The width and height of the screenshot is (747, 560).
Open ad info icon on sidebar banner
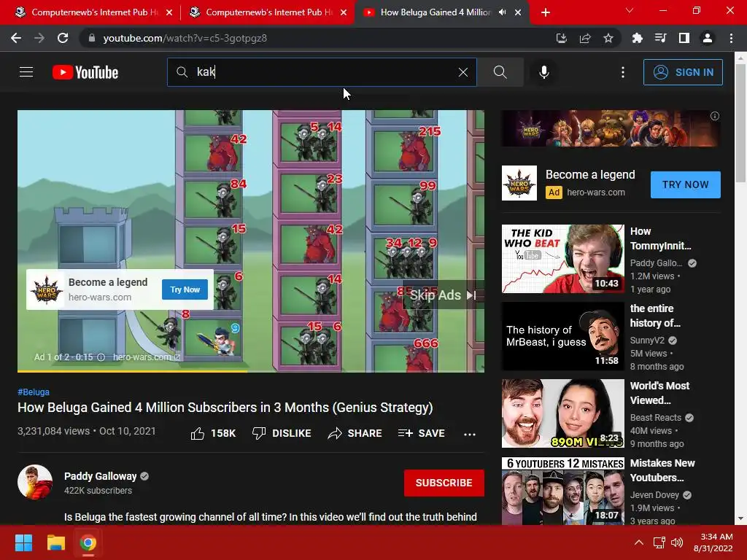[x=715, y=116]
